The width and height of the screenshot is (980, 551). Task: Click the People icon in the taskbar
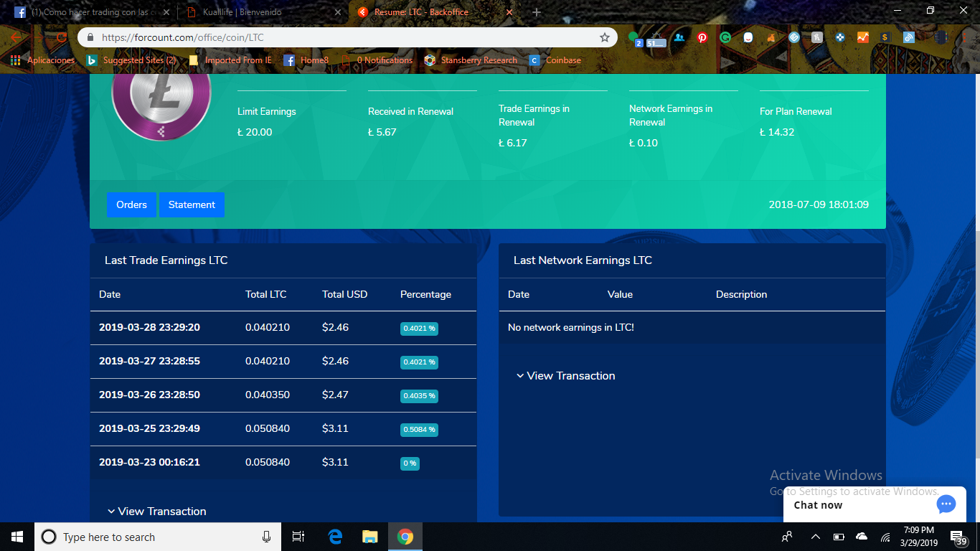[787, 537]
